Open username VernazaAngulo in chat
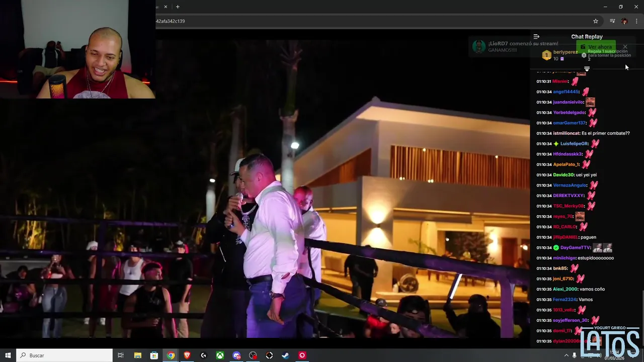Image resolution: width=644 pixels, height=362 pixels. point(570,186)
